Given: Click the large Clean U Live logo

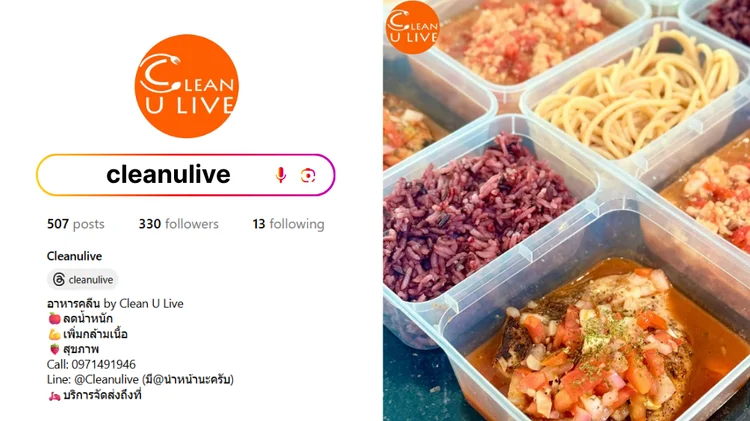Looking at the screenshot, I should tap(187, 86).
